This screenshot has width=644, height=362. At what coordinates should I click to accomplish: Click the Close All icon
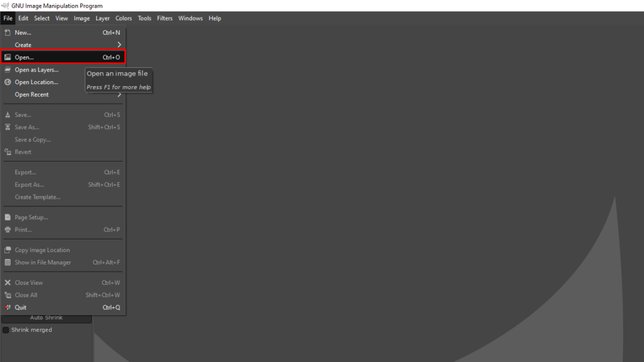(x=8, y=295)
